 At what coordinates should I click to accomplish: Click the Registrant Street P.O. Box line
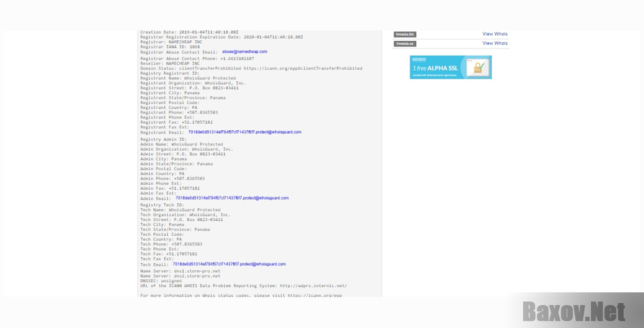click(x=190, y=88)
